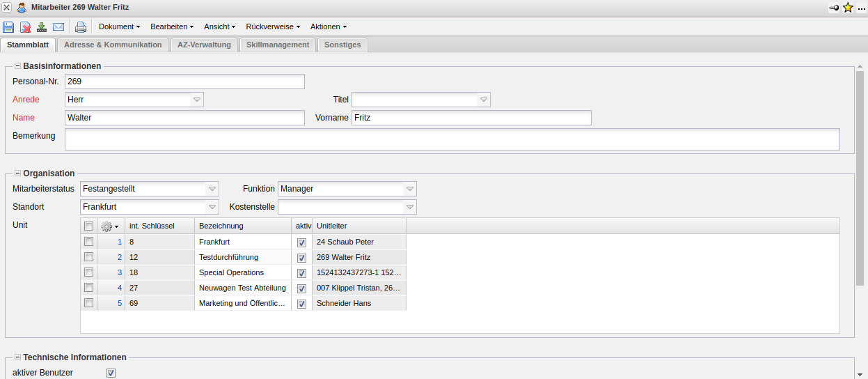Toggle the aktiv checkbox for Testdurchführung
The width and height of the screenshot is (868, 379).
tap(301, 258)
